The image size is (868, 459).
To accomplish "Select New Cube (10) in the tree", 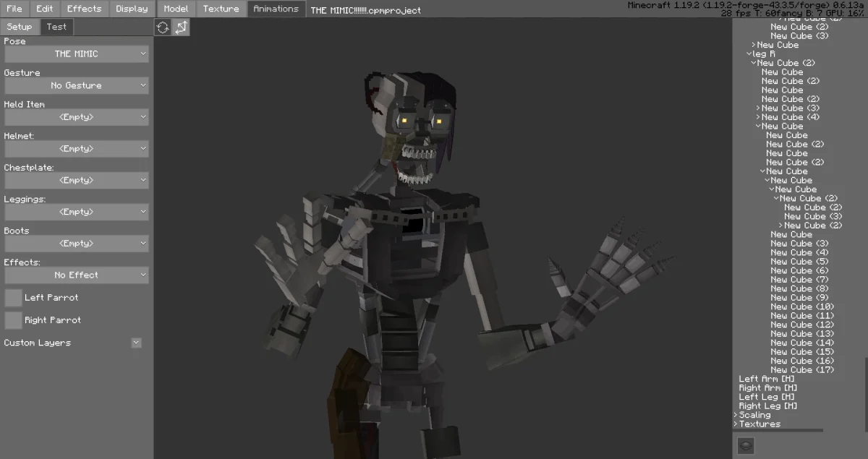I will (802, 307).
